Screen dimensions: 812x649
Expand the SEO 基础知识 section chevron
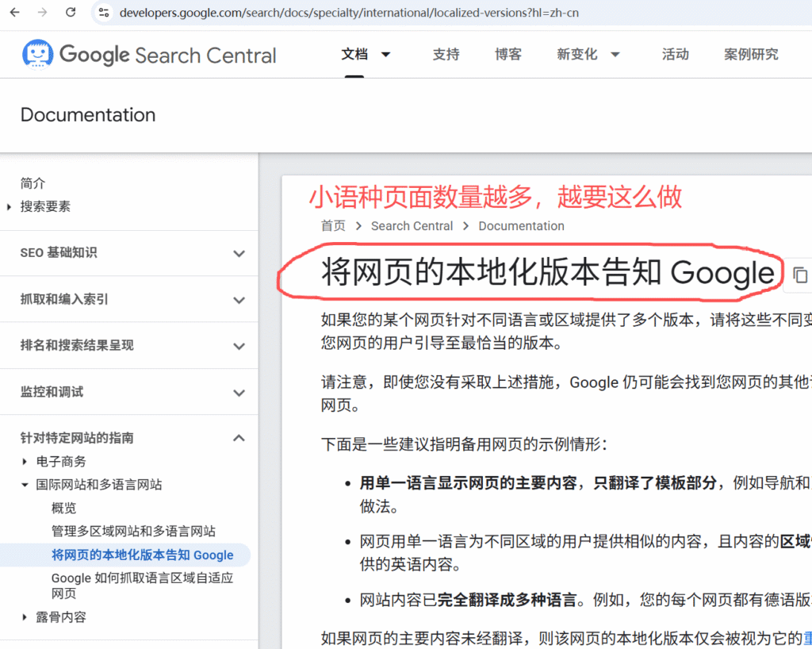click(x=239, y=253)
